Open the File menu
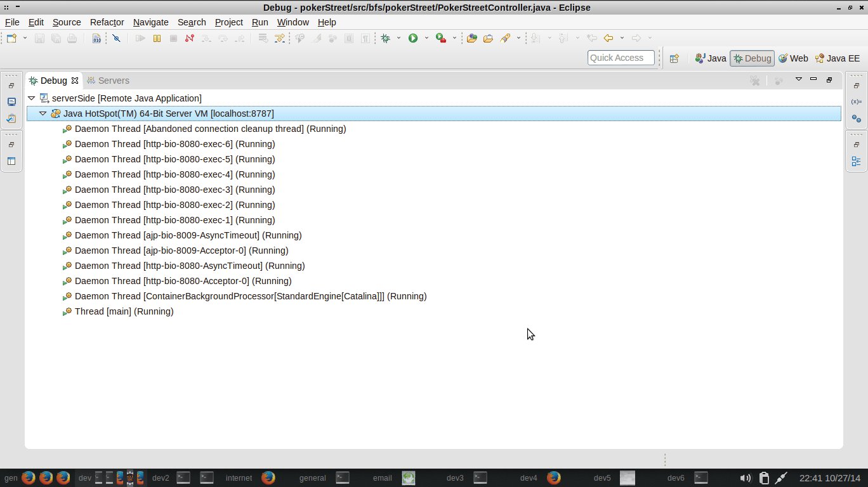Screen dimensions: 868x487 (x=12, y=22)
